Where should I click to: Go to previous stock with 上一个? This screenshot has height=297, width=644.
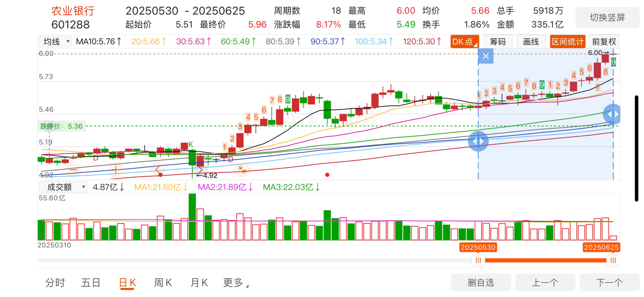(545, 283)
